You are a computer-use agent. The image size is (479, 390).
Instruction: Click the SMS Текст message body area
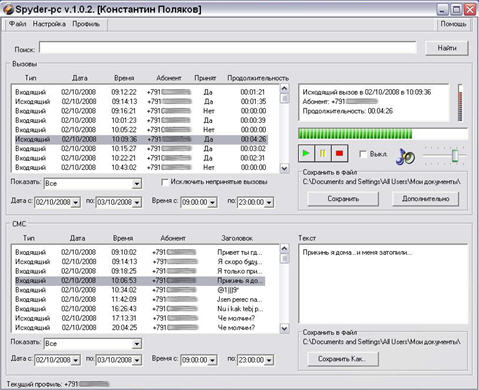[383, 284]
